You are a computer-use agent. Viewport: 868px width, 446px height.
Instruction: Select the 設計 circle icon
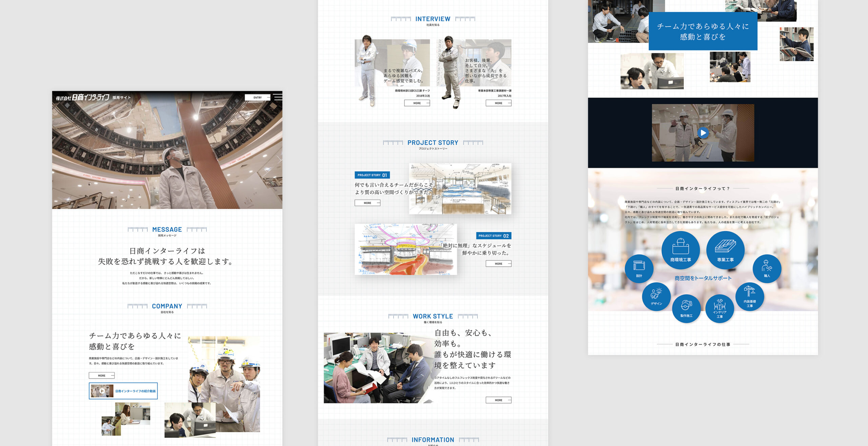(x=639, y=268)
